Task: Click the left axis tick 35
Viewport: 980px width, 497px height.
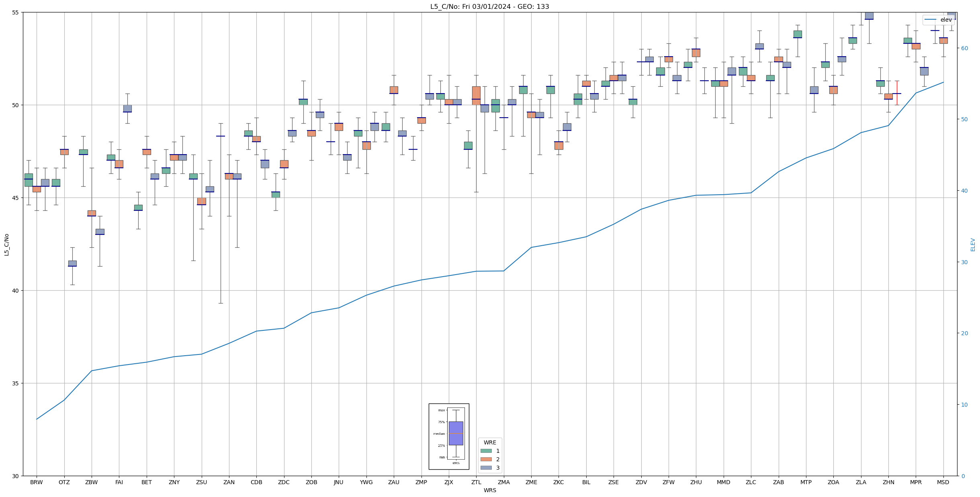Action: pos(16,383)
